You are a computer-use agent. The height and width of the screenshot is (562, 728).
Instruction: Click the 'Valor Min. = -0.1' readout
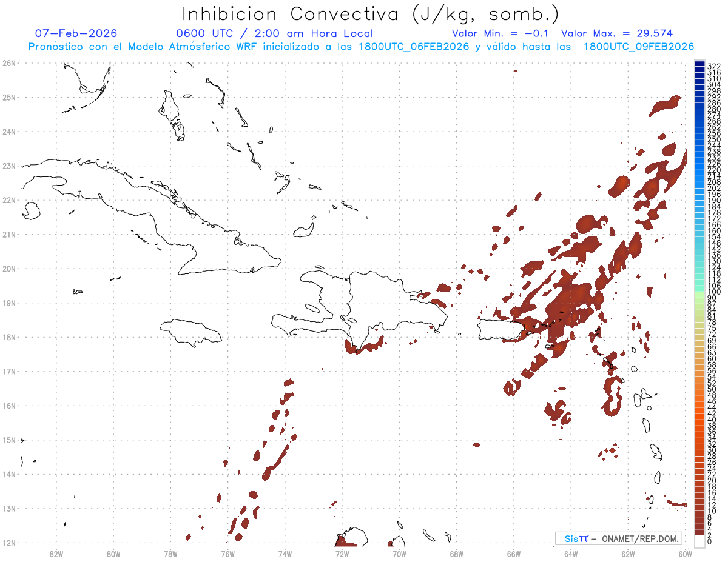point(500,33)
